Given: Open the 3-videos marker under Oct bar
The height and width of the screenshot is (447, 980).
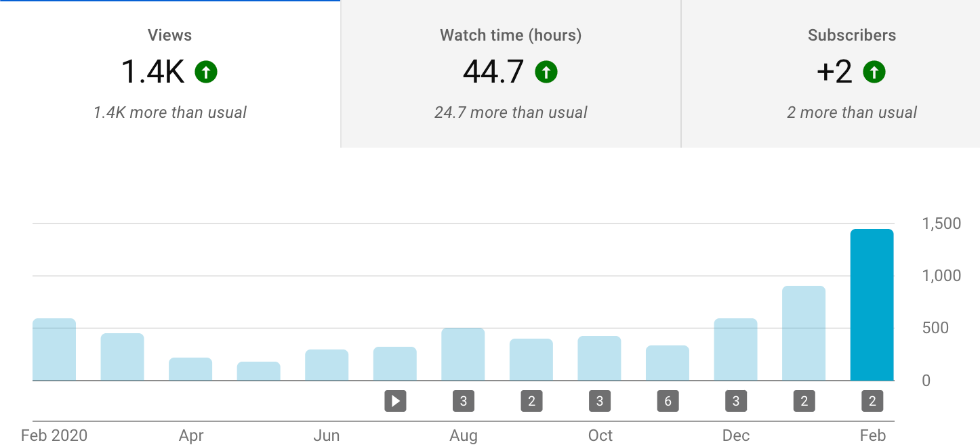Looking at the screenshot, I should 600,401.
